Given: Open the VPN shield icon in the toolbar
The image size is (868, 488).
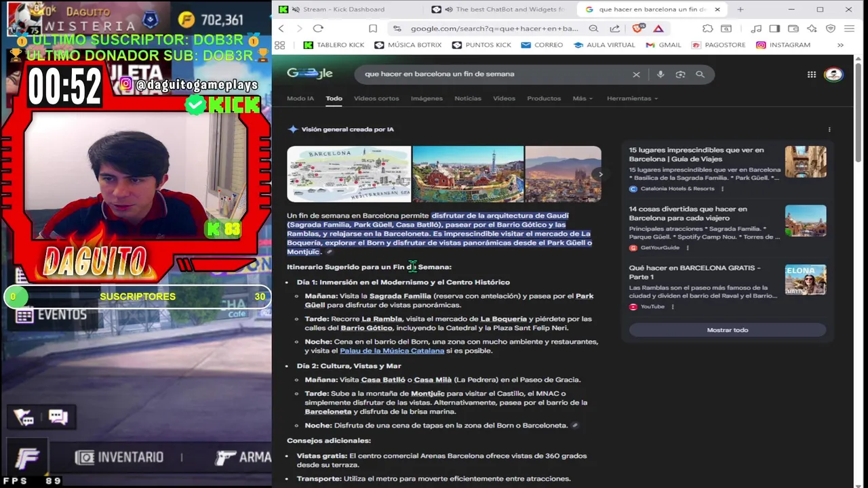Looking at the screenshot, I should tap(831, 28).
